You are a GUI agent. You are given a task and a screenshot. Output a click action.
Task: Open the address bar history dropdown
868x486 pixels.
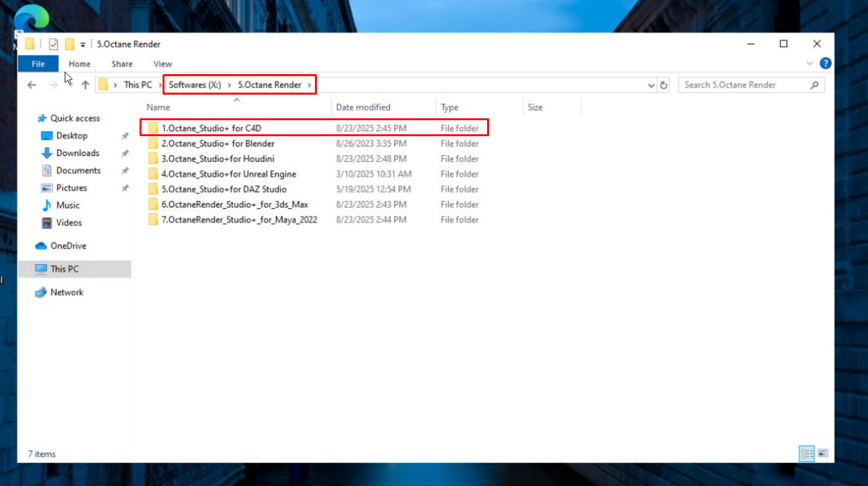tap(651, 85)
